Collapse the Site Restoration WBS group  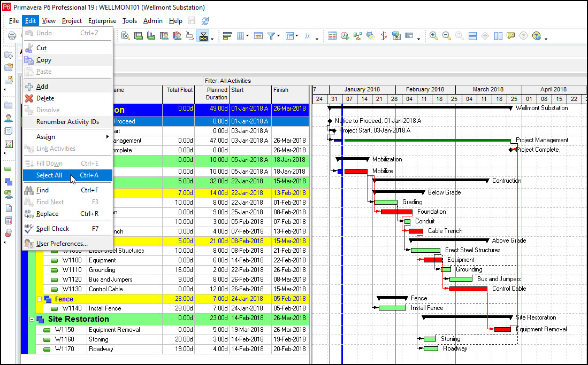32,319
